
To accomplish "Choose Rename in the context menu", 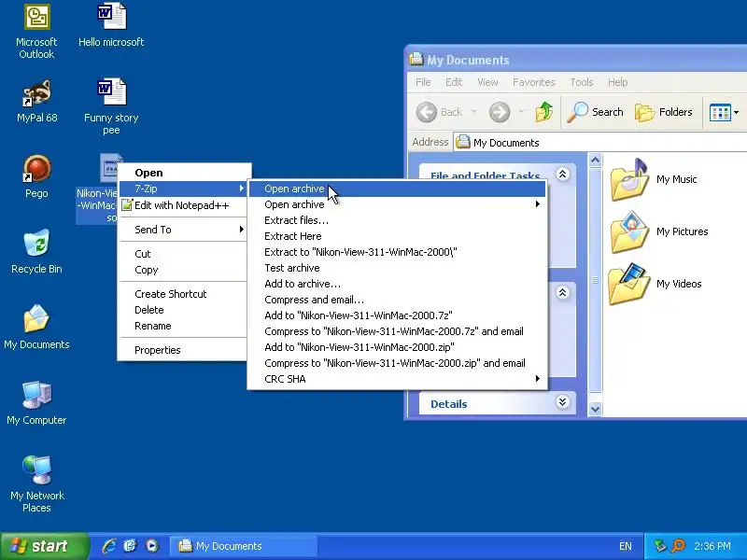I will pos(183,326).
